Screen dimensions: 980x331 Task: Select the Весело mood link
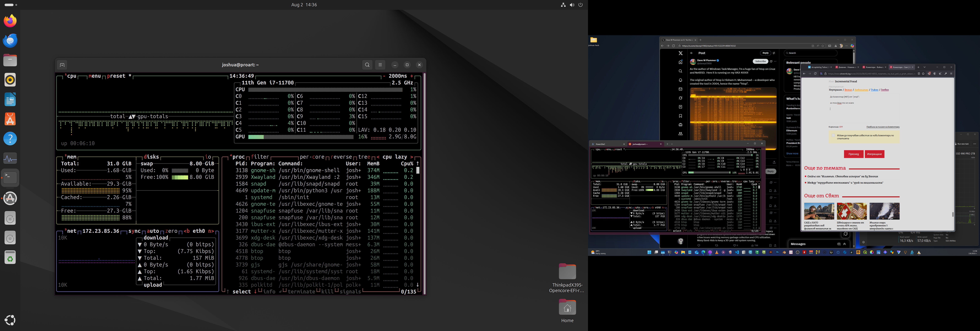coord(848,90)
